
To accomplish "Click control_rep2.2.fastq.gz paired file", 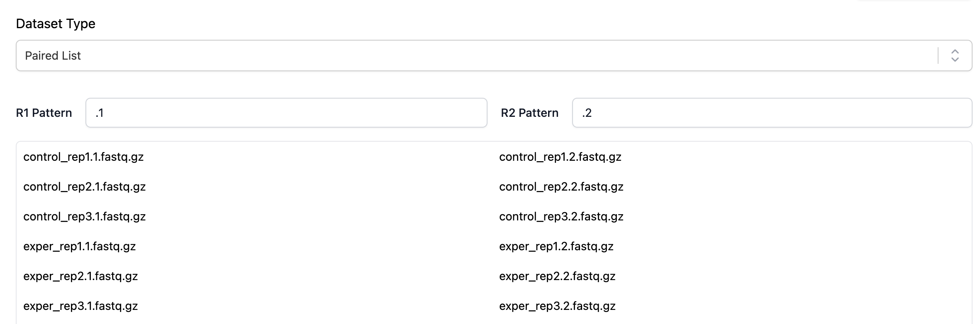I will coord(561,187).
